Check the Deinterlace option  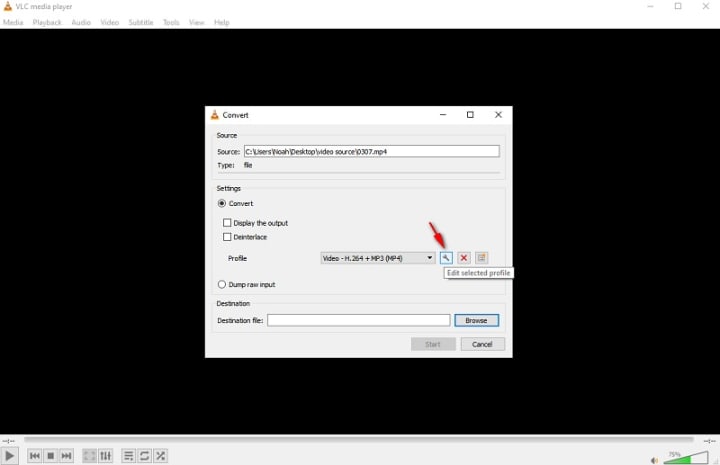[227, 237]
